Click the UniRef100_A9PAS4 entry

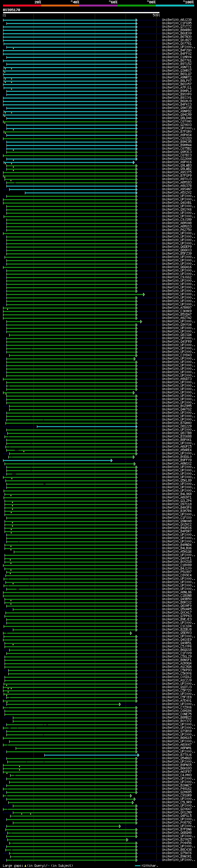(177, 135)
